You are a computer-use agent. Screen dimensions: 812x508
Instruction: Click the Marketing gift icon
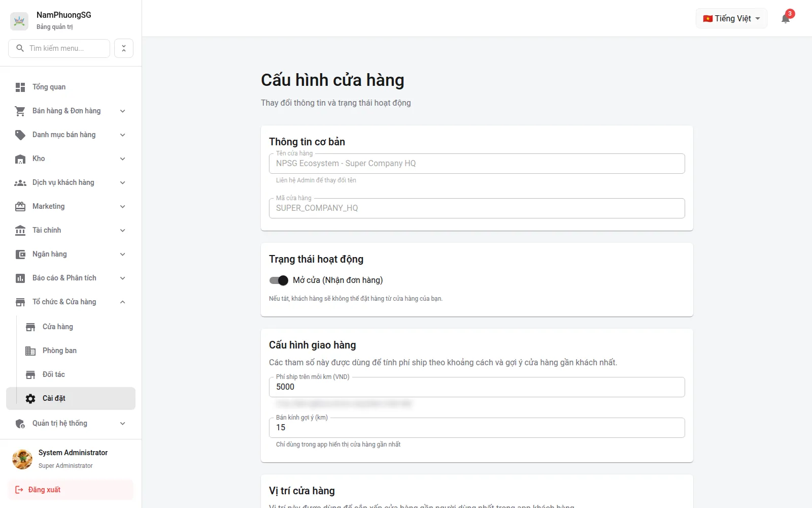(20, 207)
